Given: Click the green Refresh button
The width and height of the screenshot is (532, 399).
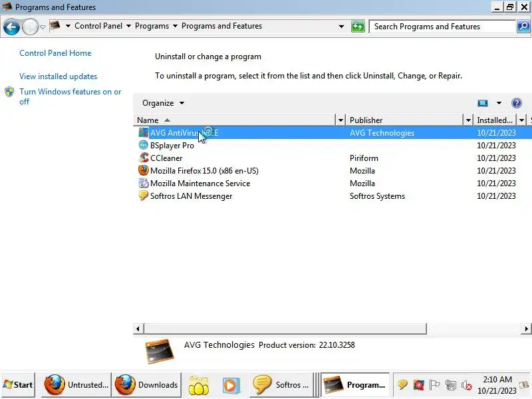Looking at the screenshot, I should pyautogui.click(x=358, y=27).
